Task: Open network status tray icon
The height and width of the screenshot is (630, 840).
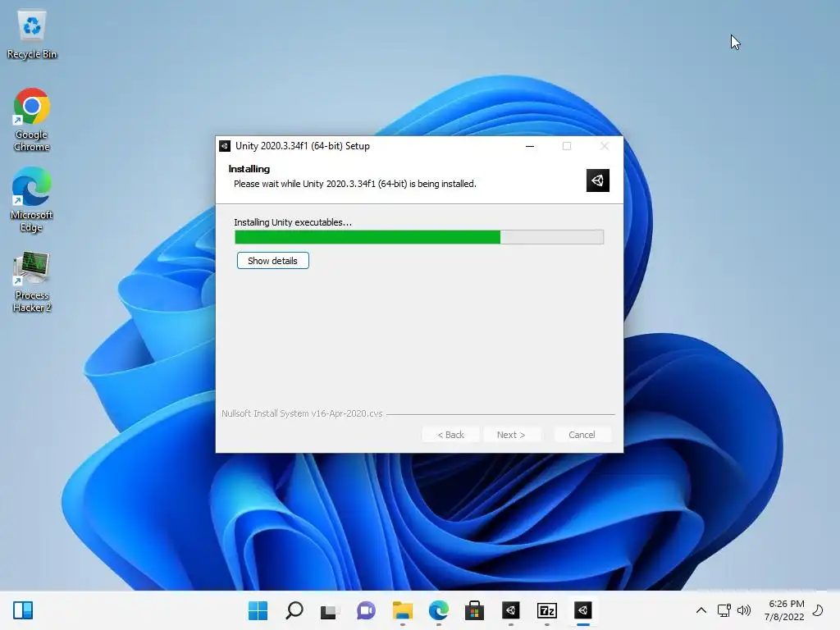Action: (724, 610)
